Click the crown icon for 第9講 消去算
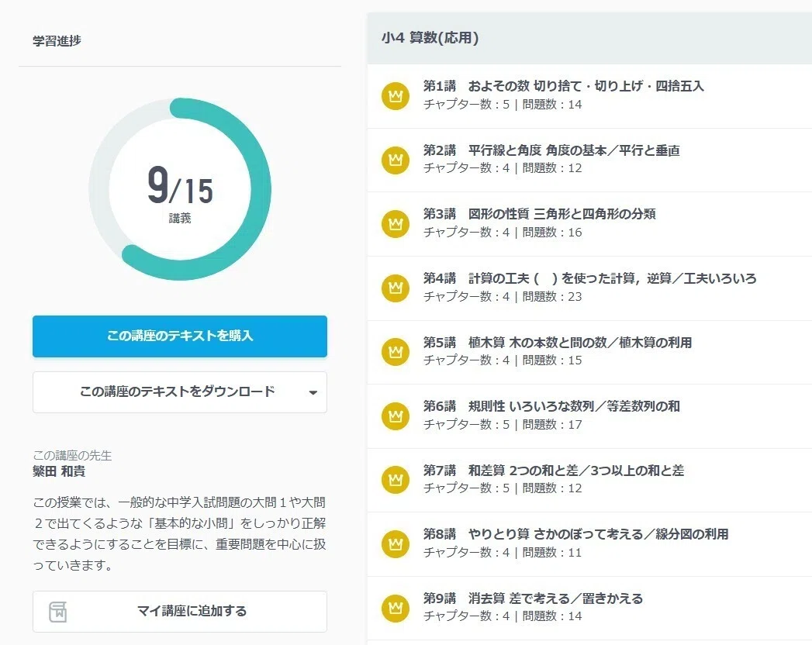The width and height of the screenshot is (812, 645). pyautogui.click(x=396, y=608)
